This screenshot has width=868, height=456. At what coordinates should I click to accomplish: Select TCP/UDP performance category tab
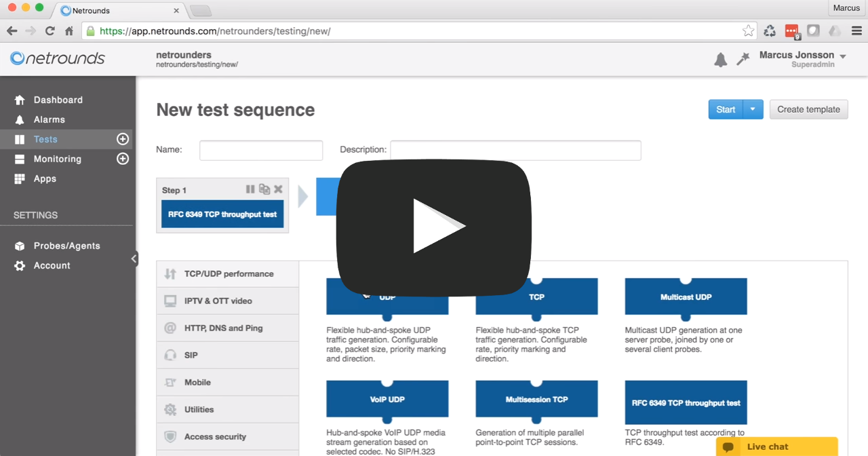(x=228, y=274)
